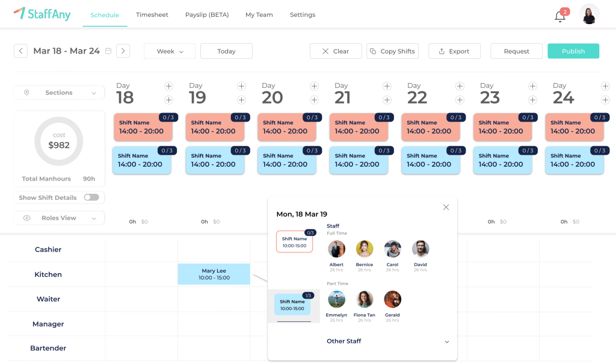Expand the Sections dropdown
Viewport: 616px width, 364px height.
[x=59, y=93]
